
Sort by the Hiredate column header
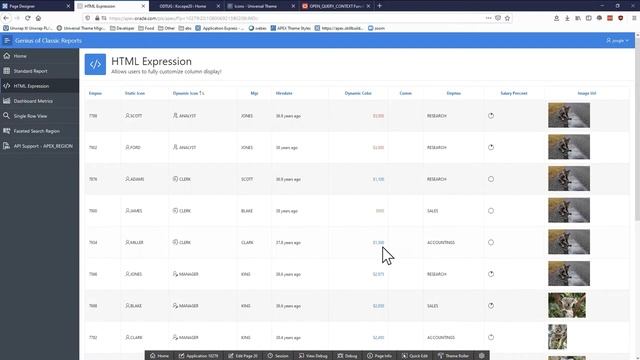pyautogui.click(x=284, y=93)
